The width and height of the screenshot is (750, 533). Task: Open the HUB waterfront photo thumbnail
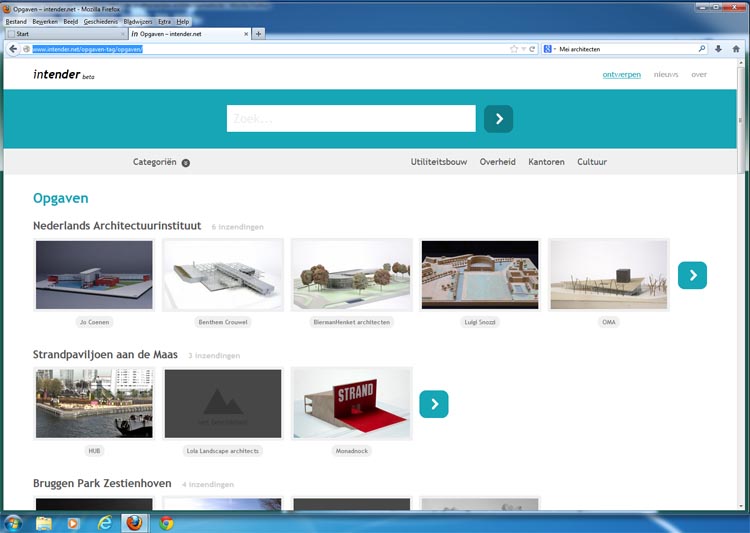pos(94,404)
